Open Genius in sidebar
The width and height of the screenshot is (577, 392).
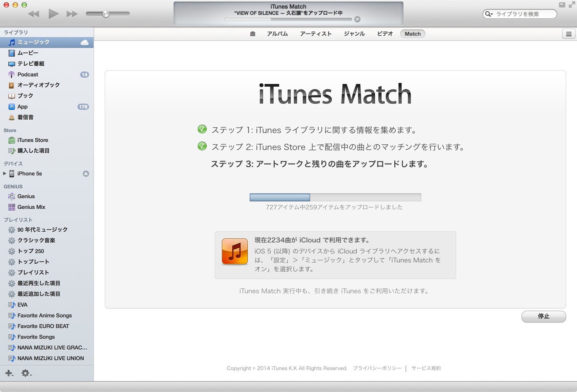tap(47, 196)
